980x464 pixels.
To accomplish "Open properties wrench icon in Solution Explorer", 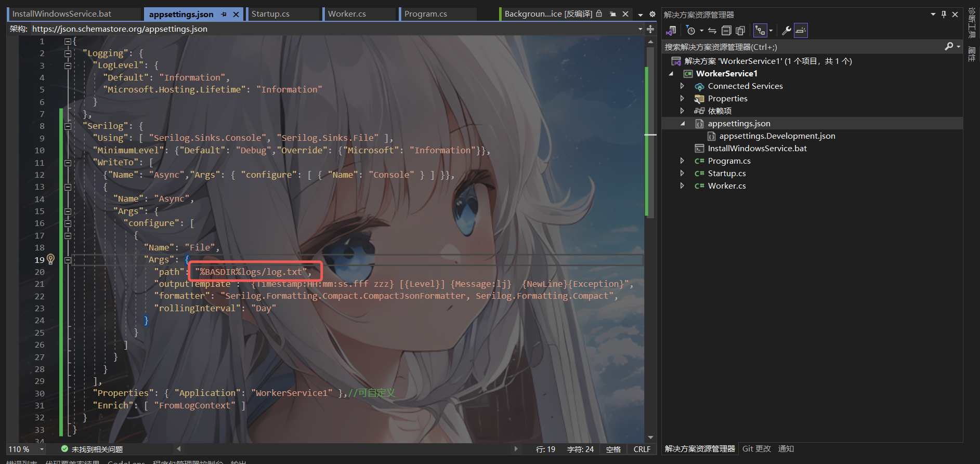I will coord(787,31).
